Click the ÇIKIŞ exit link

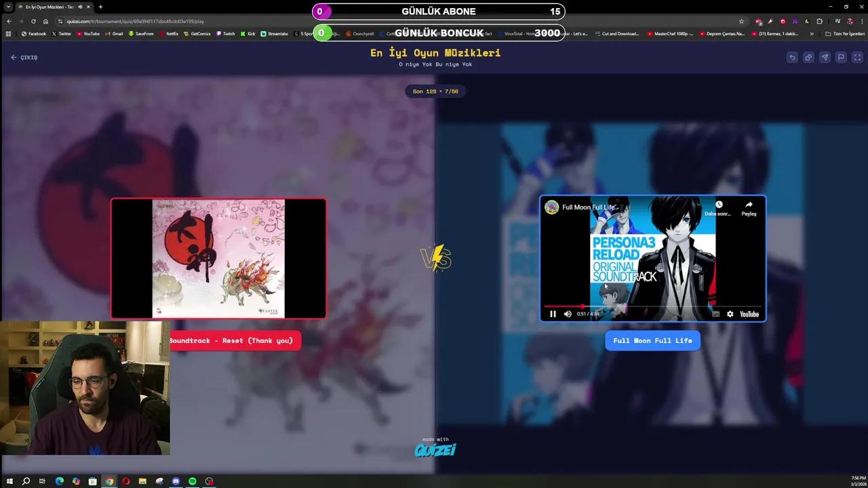24,58
